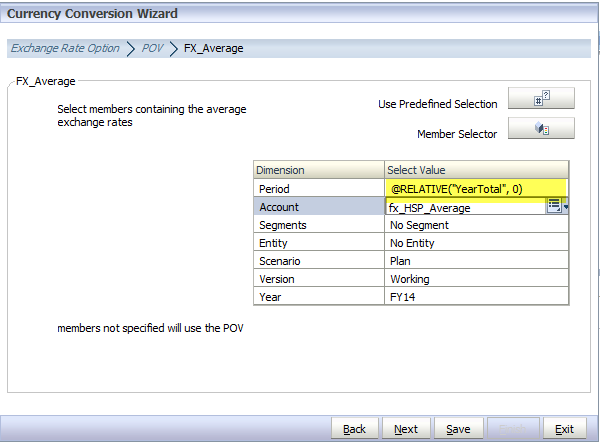Go to Exchange Rate Option breadcrumb step
The width and height of the screenshot is (600, 443).
pyautogui.click(x=65, y=48)
